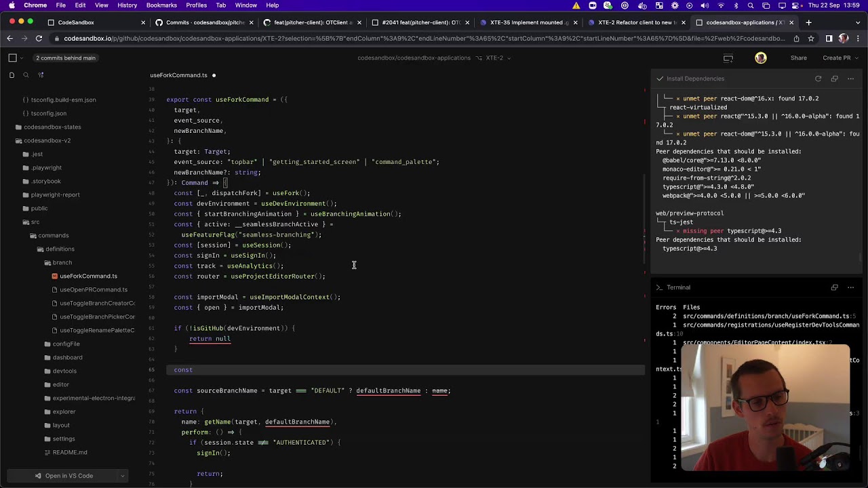Open the source control sidebar icon
This screenshot has height=488, width=868.
(41, 75)
